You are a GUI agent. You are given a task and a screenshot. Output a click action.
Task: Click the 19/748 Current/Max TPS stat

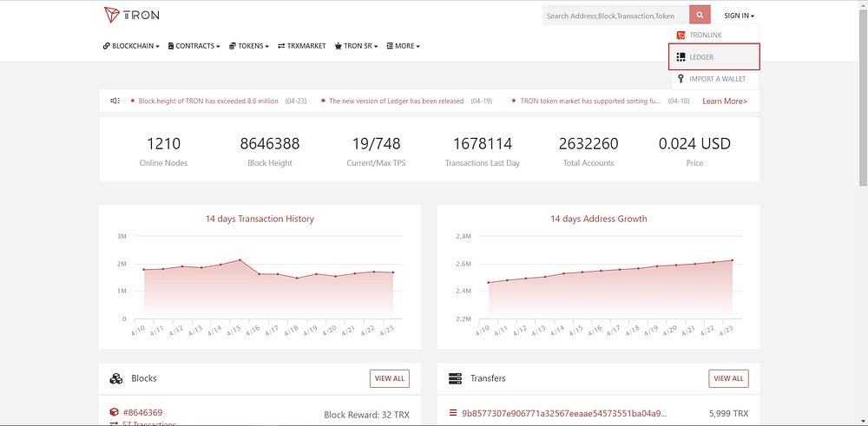pos(376,151)
